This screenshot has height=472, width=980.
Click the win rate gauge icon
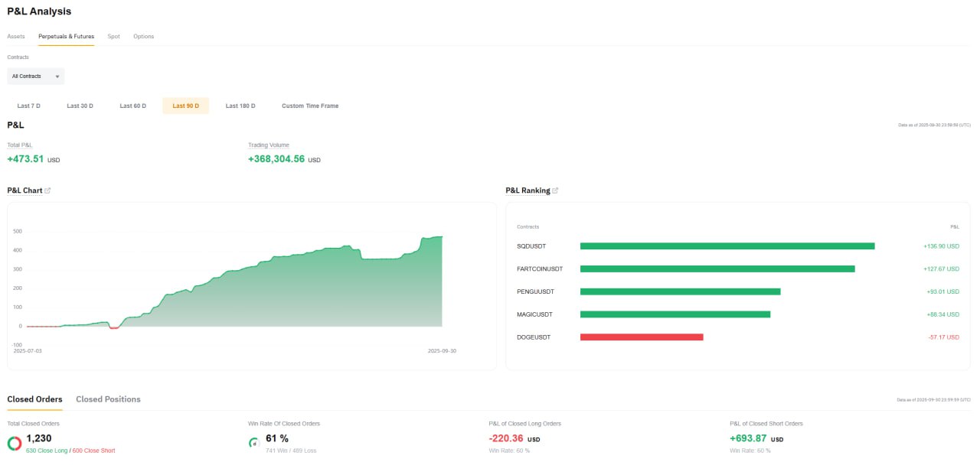(254, 443)
